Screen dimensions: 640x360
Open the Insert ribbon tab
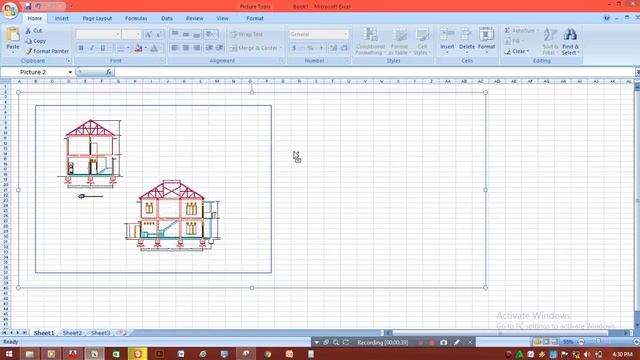click(62, 18)
